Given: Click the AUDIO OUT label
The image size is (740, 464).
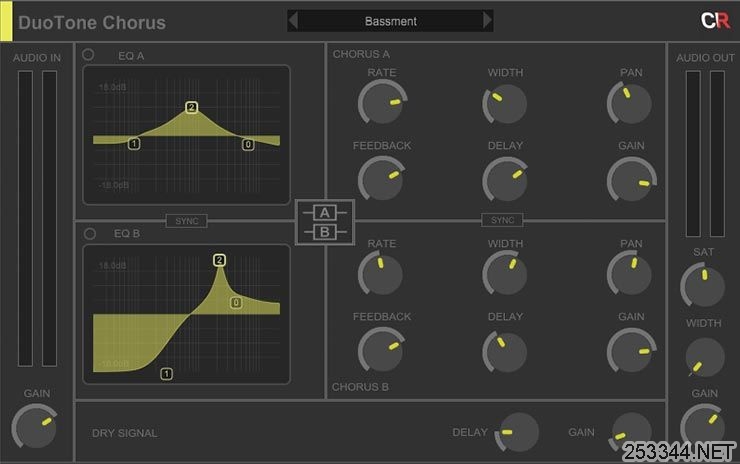Looking at the screenshot, I should (705, 58).
